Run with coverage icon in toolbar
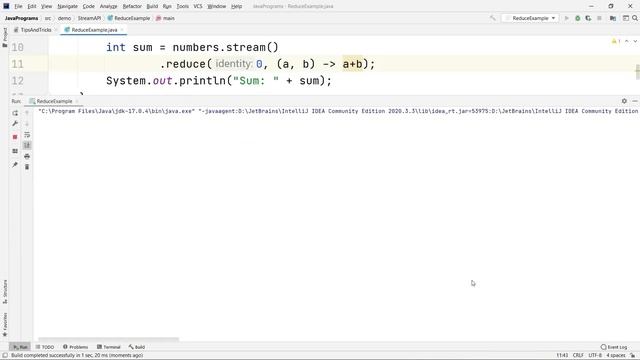 coord(588,18)
